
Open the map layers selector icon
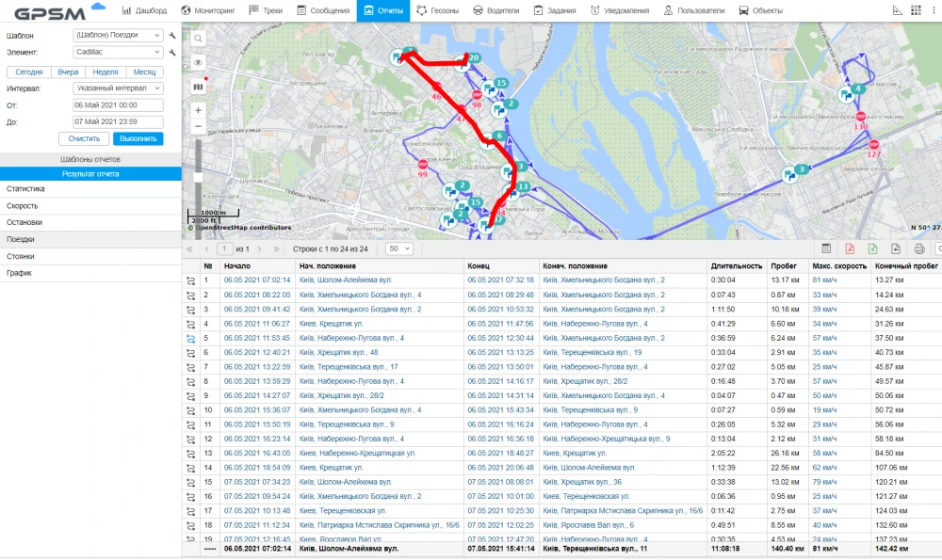tap(198, 87)
